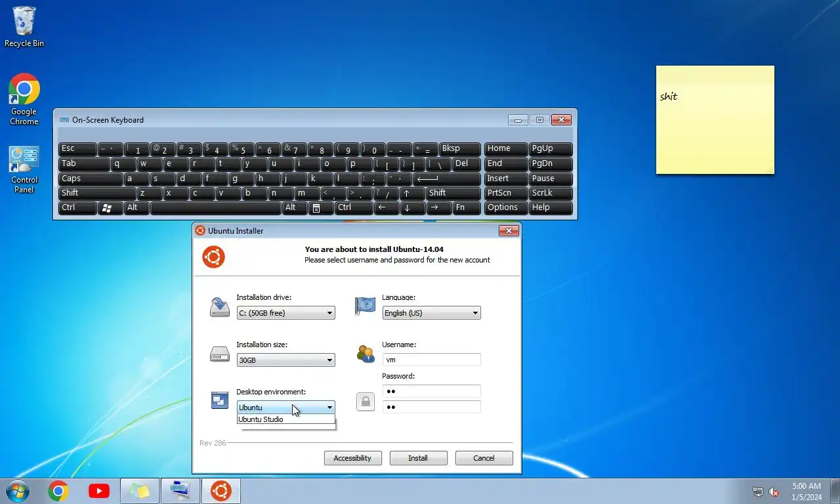Click the Home key
The width and height of the screenshot is (840, 504).
(506, 149)
